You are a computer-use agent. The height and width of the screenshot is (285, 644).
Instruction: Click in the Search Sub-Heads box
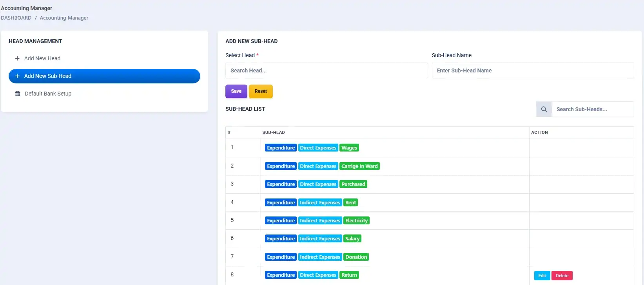tap(592, 109)
